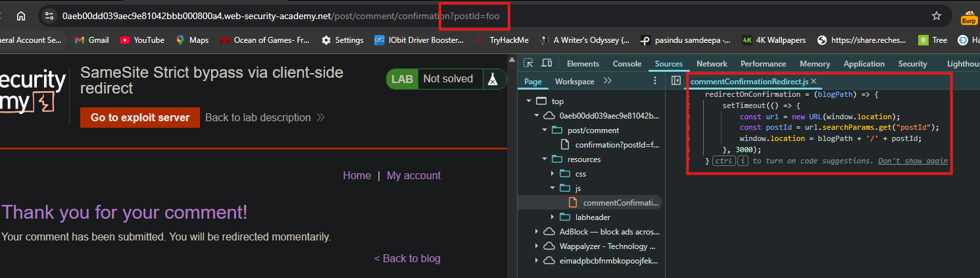Viewport: 980px width, 278px height.
Task: Open the share.reches bookmark
Action: pyautogui.click(x=862, y=40)
